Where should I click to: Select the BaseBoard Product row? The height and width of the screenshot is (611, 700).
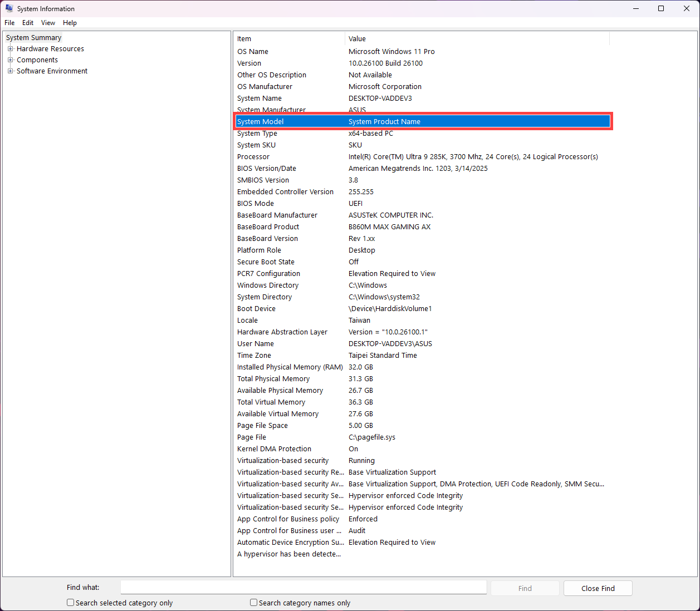point(422,227)
